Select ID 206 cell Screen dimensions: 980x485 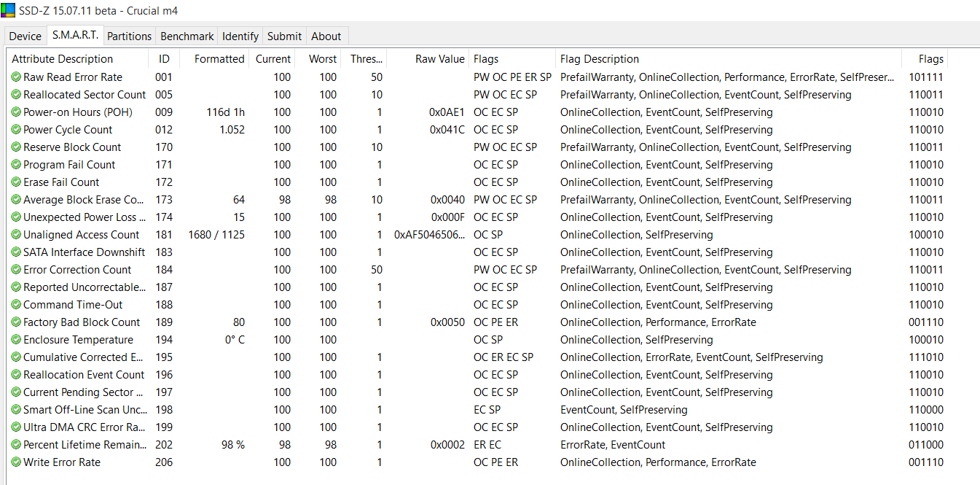click(x=164, y=462)
